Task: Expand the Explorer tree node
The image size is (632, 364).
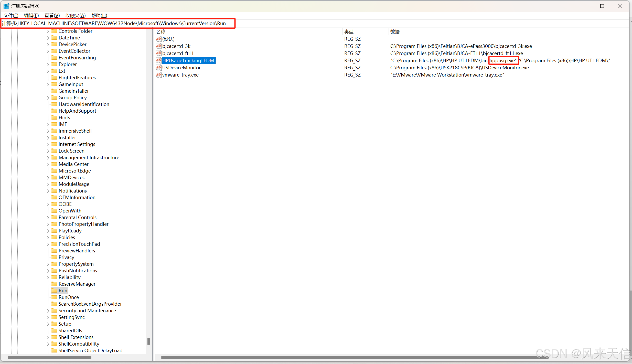Action: tap(48, 64)
